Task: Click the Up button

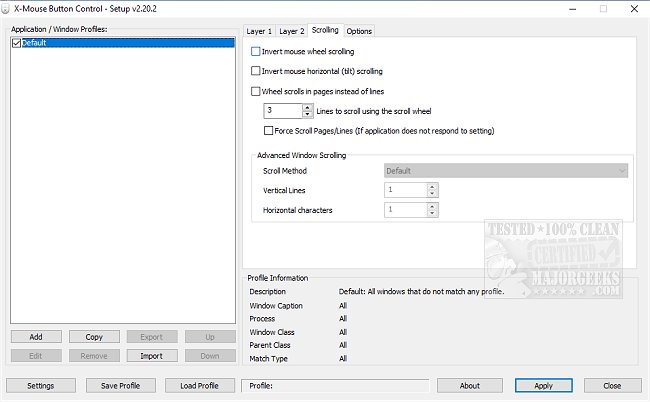Action: pos(210,337)
